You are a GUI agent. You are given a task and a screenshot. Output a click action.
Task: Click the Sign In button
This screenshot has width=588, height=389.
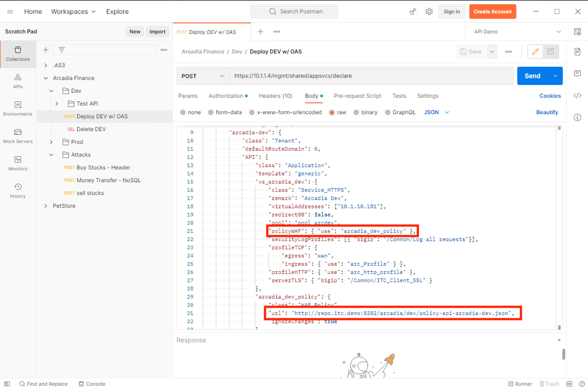tap(452, 12)
